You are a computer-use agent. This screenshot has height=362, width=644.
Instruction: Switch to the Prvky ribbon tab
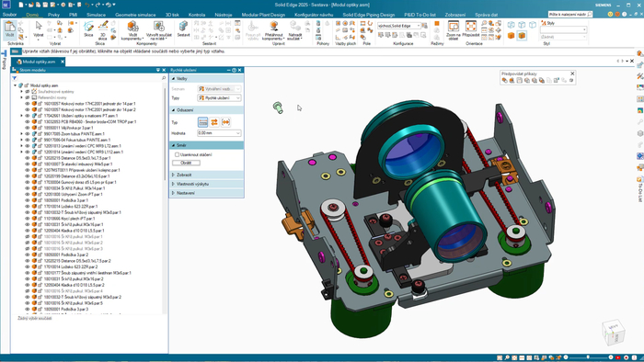53,15
